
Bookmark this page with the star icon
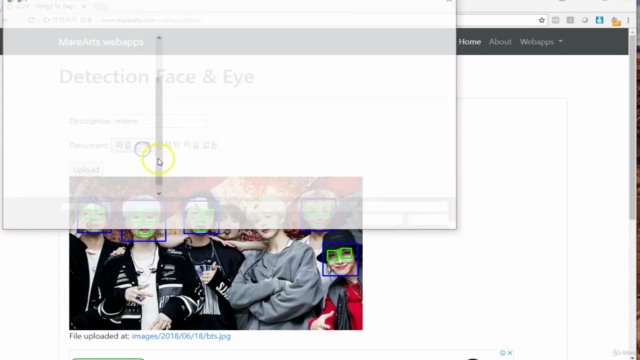click(x=542, y=20)
